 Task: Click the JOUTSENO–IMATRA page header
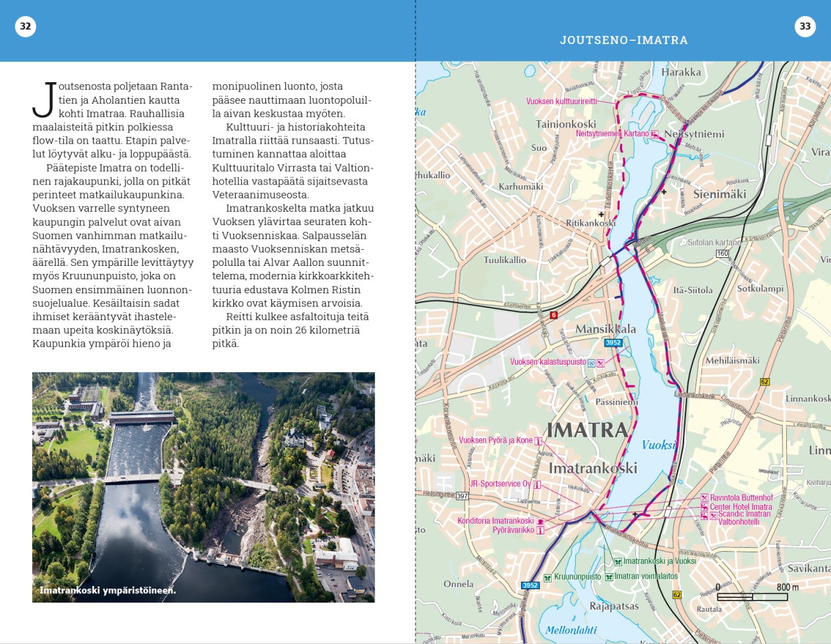point(624,40)
